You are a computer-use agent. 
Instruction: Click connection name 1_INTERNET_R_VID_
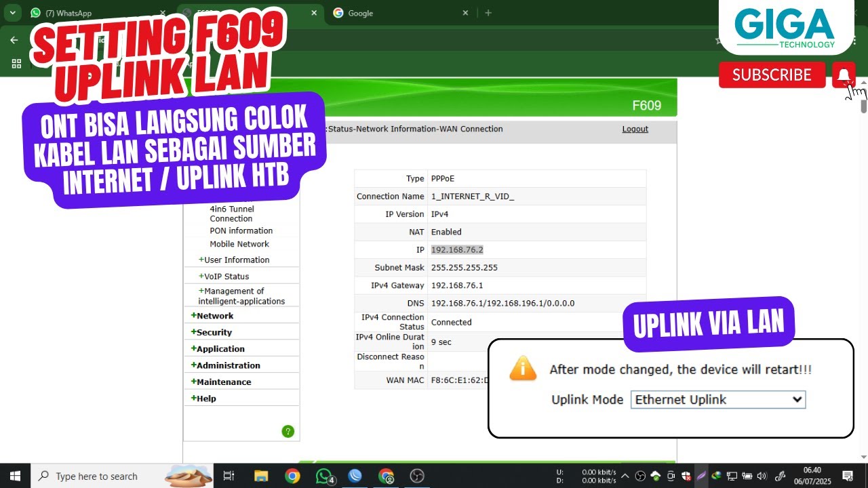pyautogui.click(x=473, y=196)
